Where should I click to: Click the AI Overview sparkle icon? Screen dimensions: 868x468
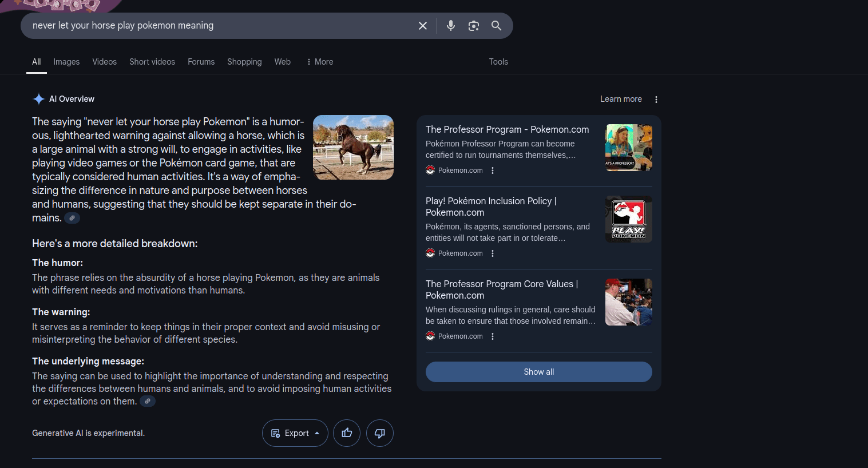click(x=38, y=99)
